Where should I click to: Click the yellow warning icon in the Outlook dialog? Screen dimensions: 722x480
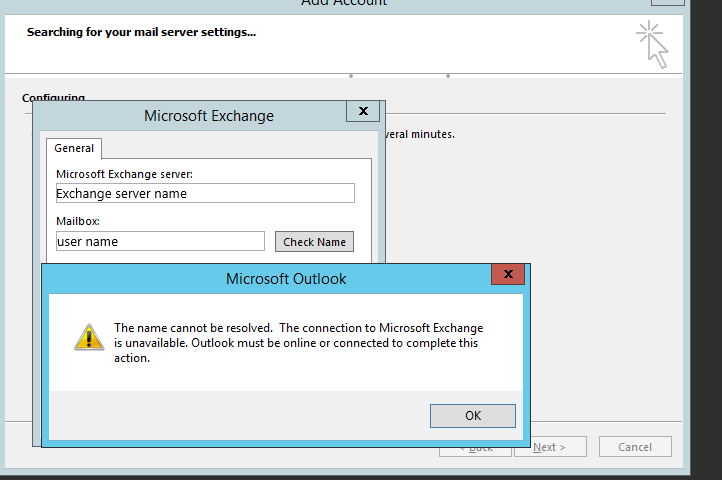pos(89,337)
